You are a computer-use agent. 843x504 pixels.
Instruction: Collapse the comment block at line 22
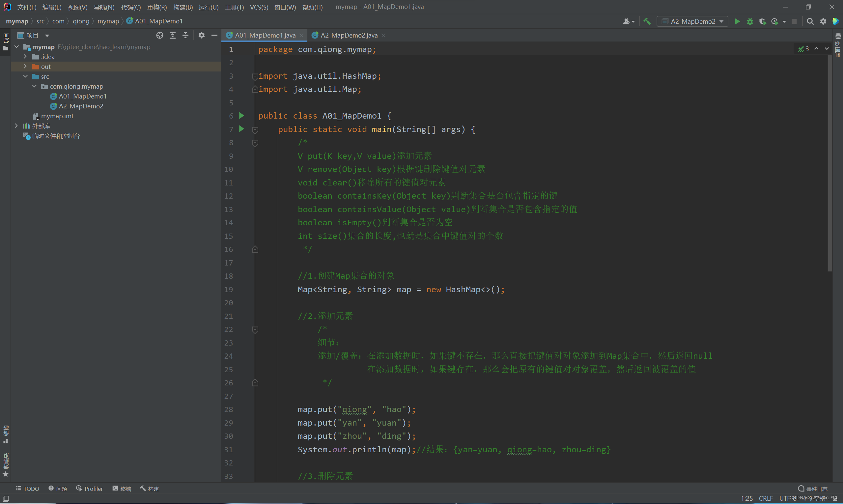pyautogui.click(x=255, y=329)
